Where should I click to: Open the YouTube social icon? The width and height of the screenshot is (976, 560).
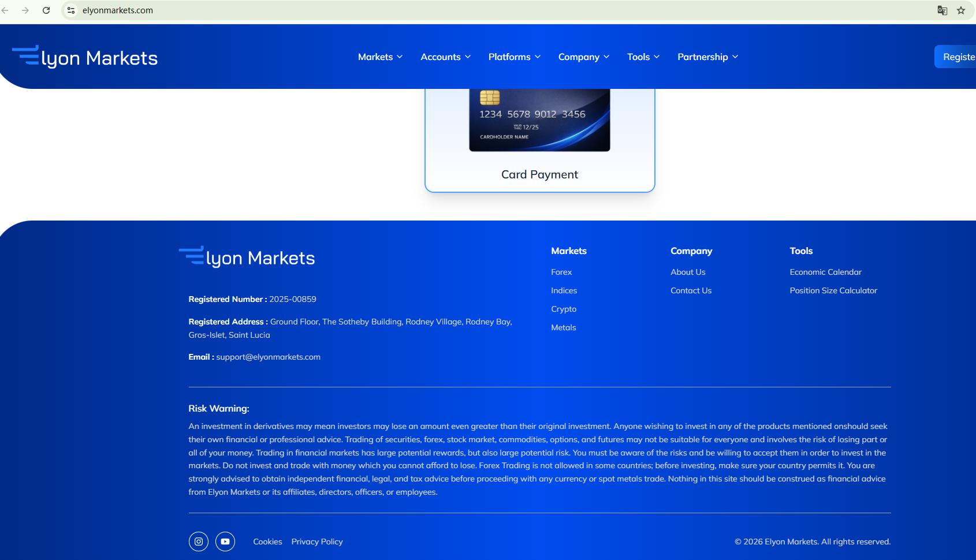[x=225, y=542]
